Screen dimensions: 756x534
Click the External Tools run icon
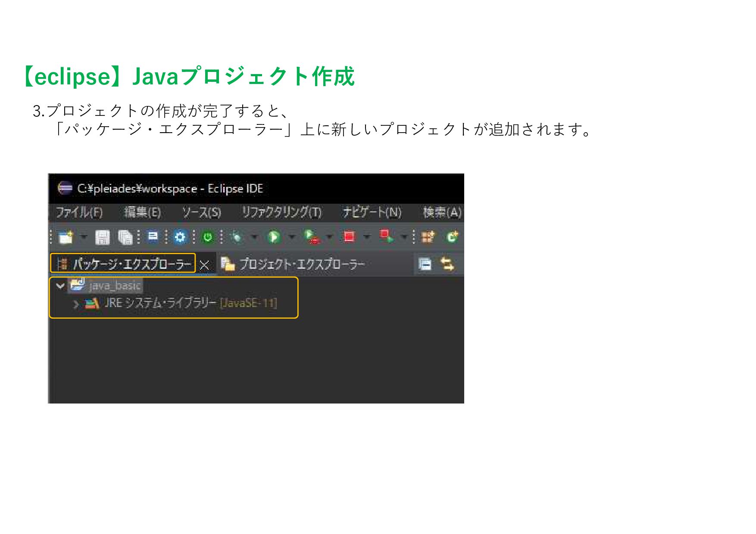click(x=386, y=236)
